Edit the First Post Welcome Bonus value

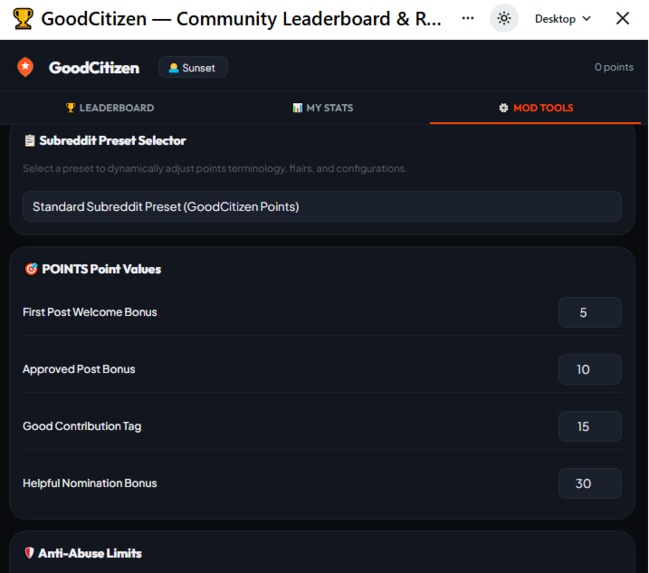pyautogui.click(x=590, y=313)
